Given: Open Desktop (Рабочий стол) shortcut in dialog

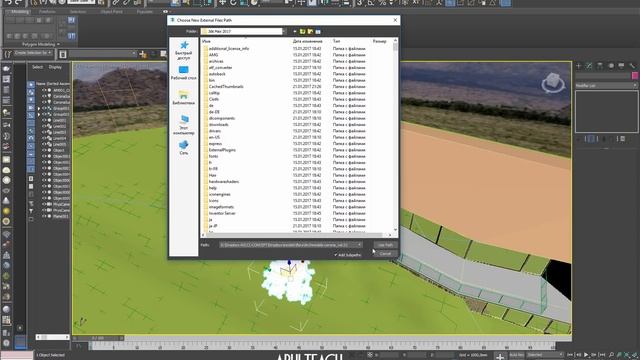Looking at the screenshot, I should click(184, 73).
